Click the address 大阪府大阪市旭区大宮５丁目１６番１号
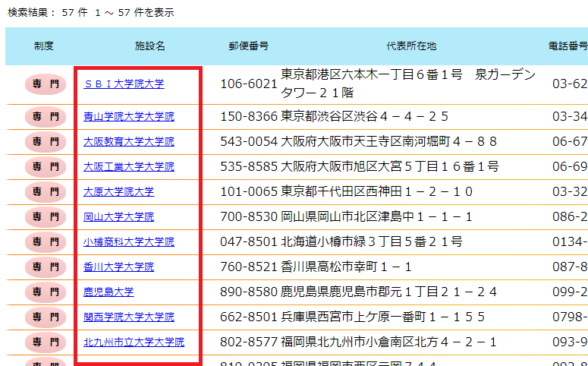 pos(390,166)
